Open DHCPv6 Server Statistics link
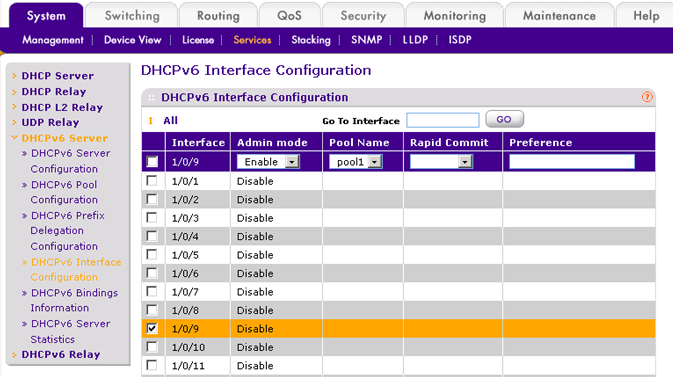 tap(70, 331)
